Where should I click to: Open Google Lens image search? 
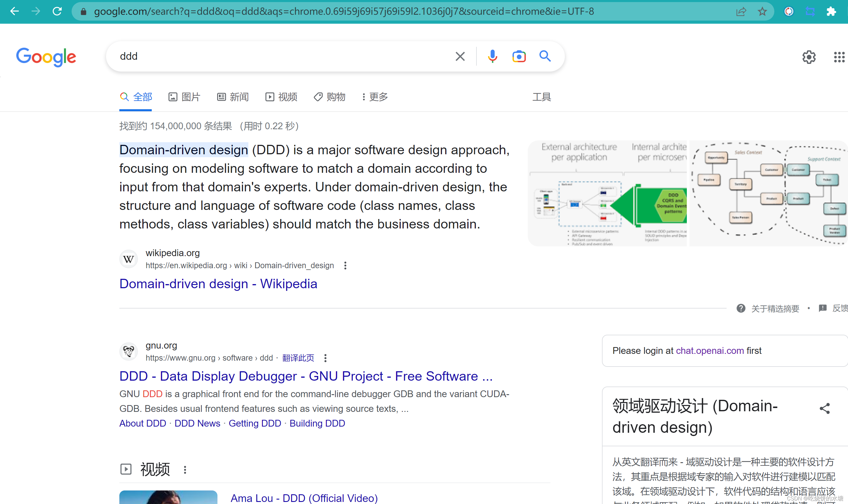[519, 57]
